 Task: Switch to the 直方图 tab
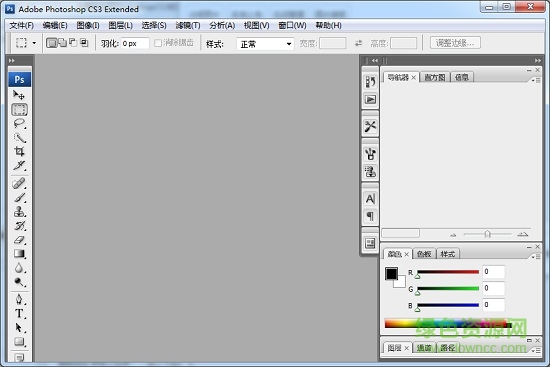click(x=435, y=78)
